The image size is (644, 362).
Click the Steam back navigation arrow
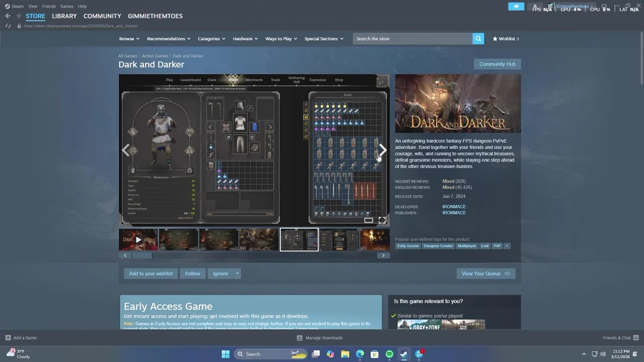[x=8, y=16]
